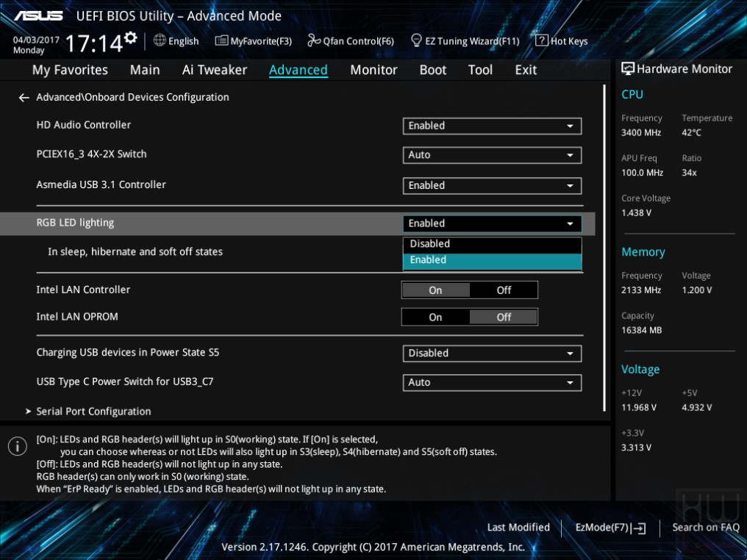
Task: Open the Main tab
Action: coord(145,70)
